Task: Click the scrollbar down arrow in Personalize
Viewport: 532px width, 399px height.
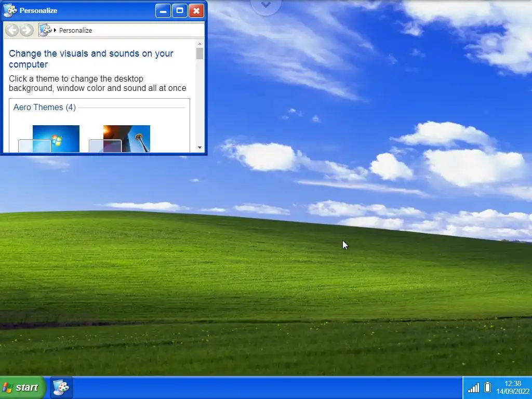Action: click(199, 147)
